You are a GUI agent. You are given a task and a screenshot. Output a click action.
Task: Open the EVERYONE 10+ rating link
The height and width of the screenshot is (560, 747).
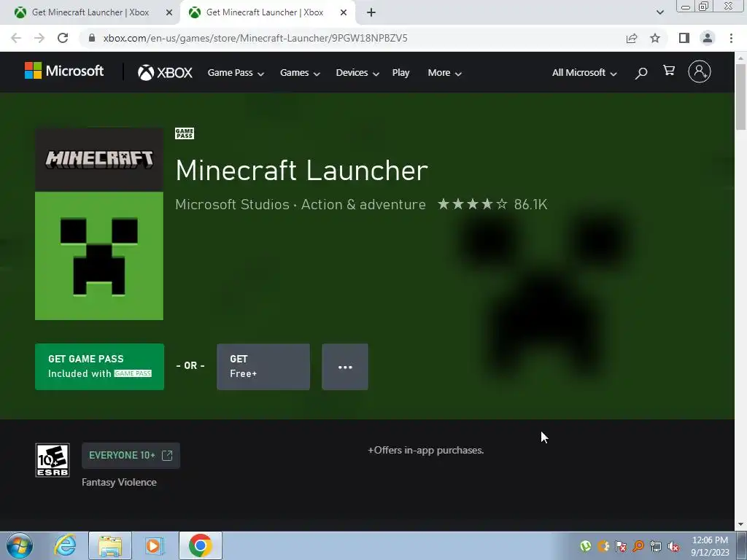click(x=131, y=456)
